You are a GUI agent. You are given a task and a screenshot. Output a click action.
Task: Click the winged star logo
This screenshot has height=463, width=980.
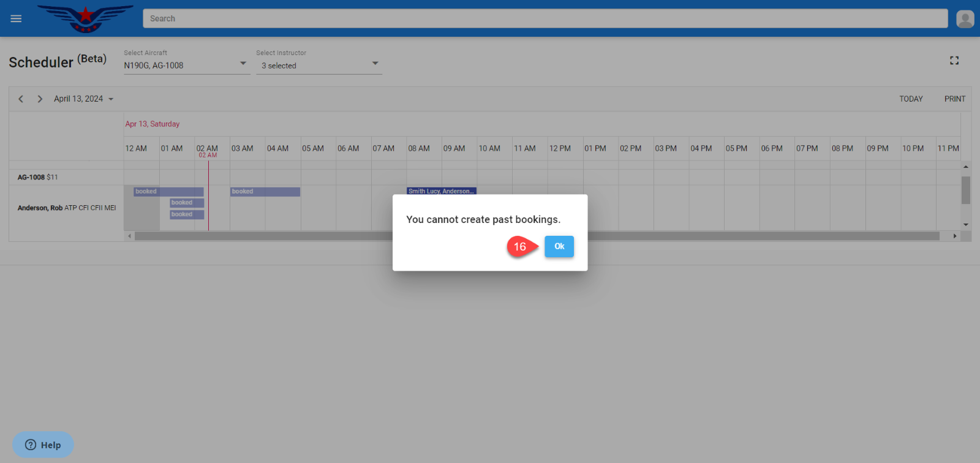(86, 18)
